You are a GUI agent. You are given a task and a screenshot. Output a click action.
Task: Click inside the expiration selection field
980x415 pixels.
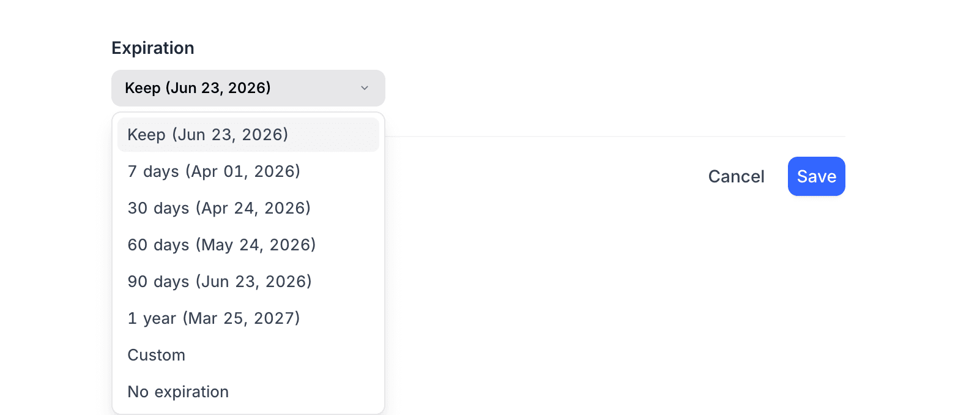tap(232, 88)
